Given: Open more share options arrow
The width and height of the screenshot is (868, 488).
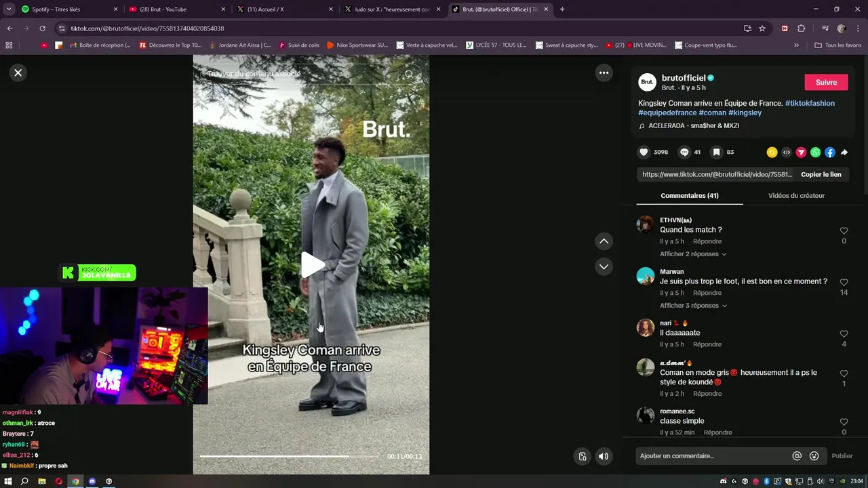Looking at the screenshot, I should (844, 152).
